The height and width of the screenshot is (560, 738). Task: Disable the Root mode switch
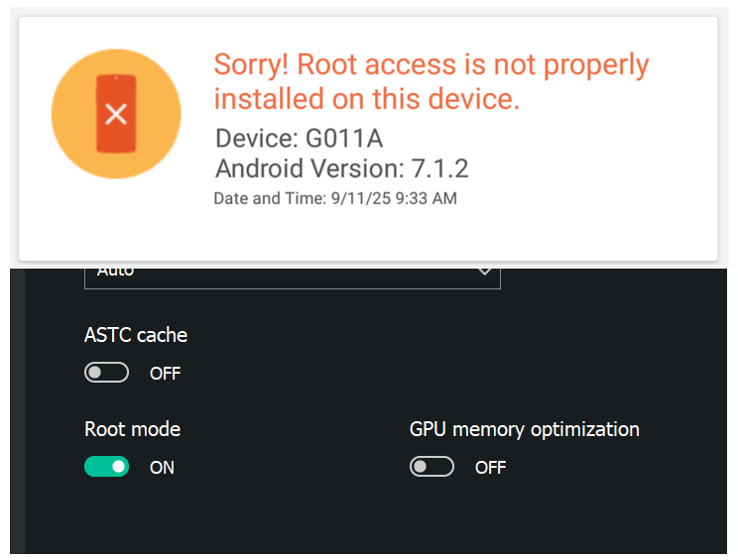point(106,467)
